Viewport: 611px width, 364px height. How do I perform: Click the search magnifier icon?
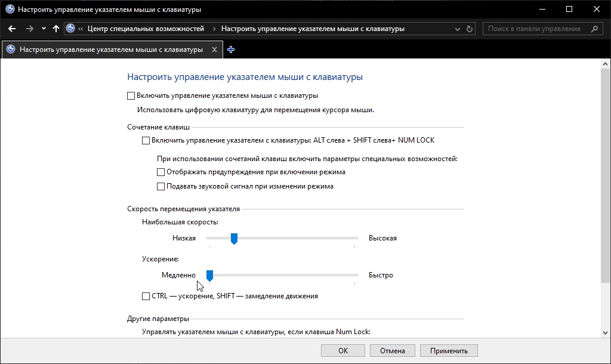[x=594, y=29]
